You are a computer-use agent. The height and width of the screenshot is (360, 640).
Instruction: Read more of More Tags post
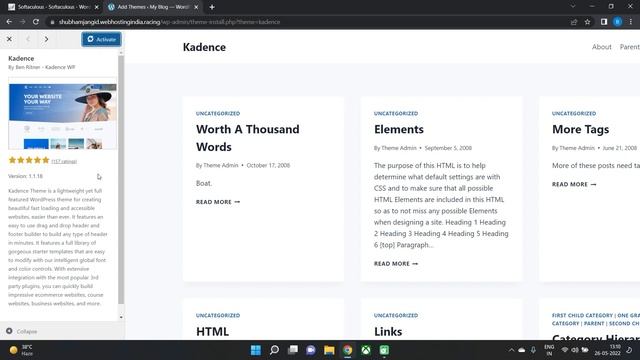tap(574, 184)
